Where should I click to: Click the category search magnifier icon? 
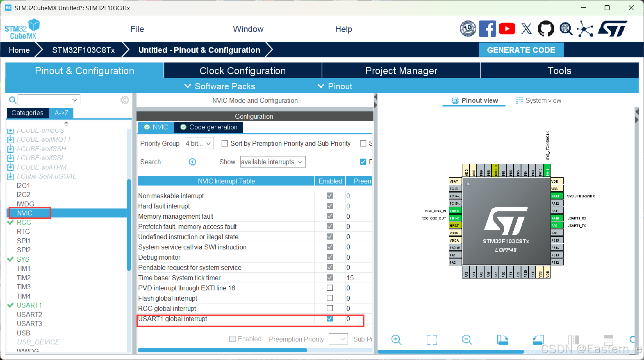point(13,100)
